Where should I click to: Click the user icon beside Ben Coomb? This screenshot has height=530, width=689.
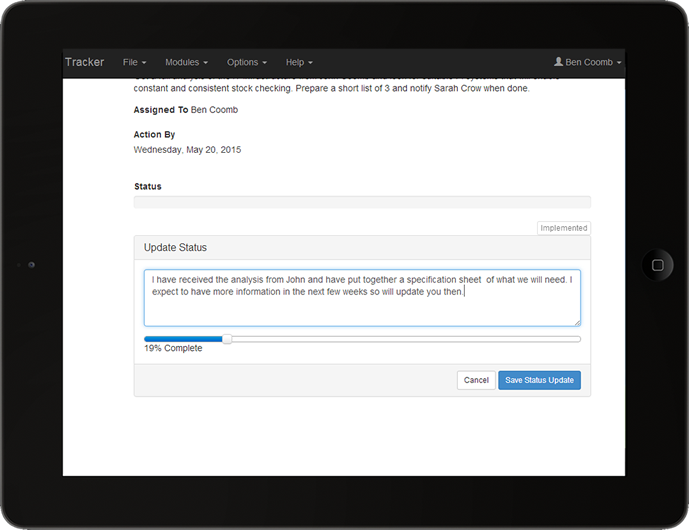click(x=559, y=62)
